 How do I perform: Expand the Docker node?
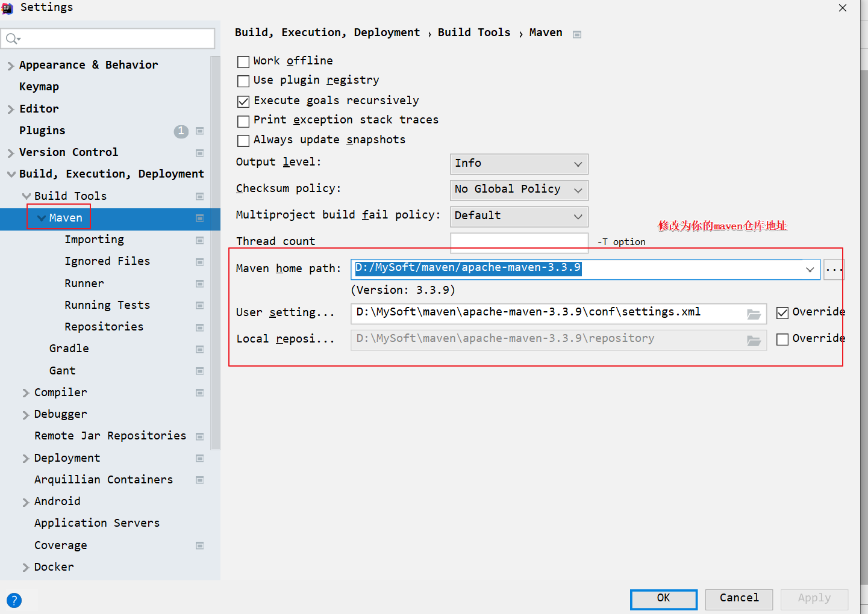pyautogui.click(x=25, y=568)
